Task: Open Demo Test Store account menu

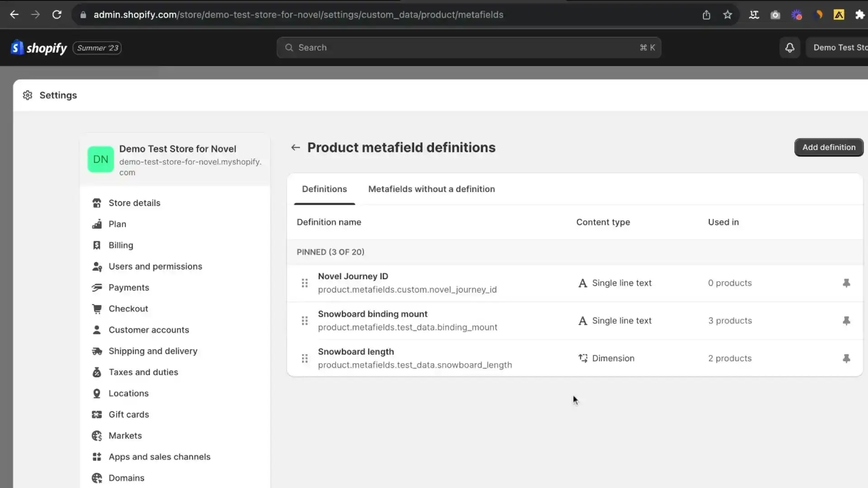Action: (839, 48)
